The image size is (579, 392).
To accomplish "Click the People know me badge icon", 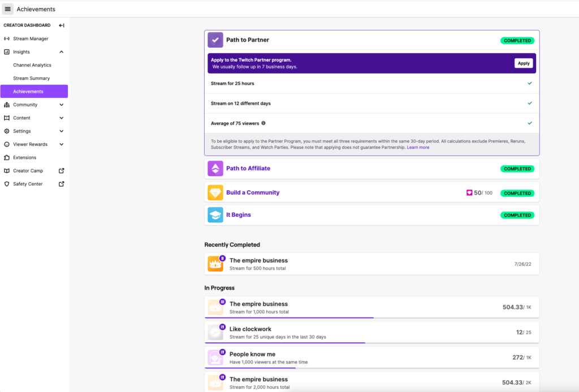I will pos(215,357).
